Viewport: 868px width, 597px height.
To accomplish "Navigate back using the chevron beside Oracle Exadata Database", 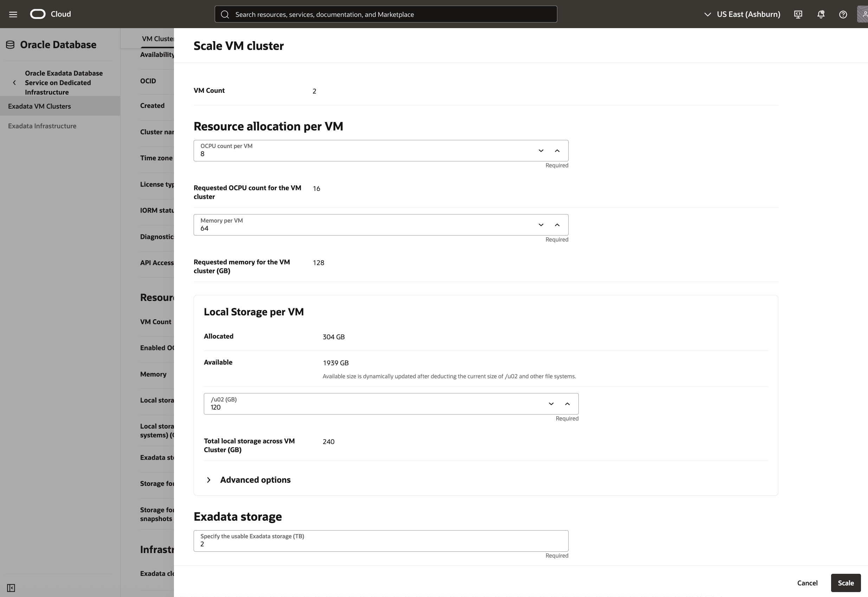I will click(x=14, y=82).
